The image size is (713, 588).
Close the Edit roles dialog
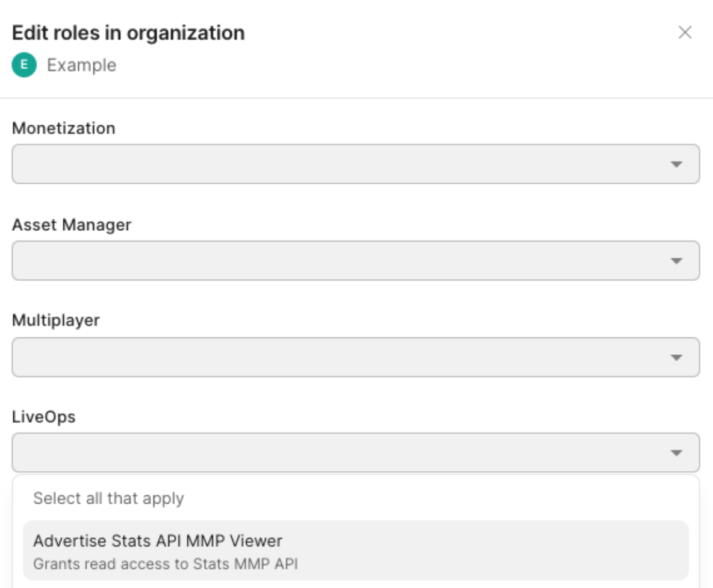(x=685, y=33)
